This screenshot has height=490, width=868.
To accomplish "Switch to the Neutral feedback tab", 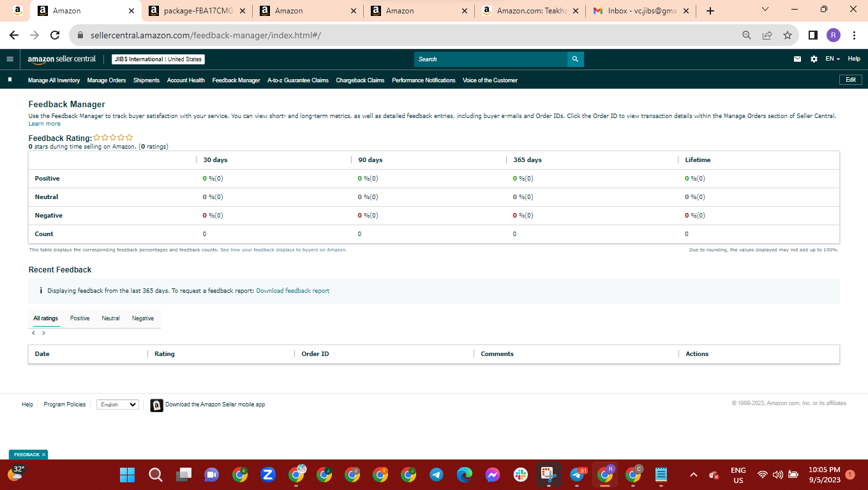I will tap(110, 318).
